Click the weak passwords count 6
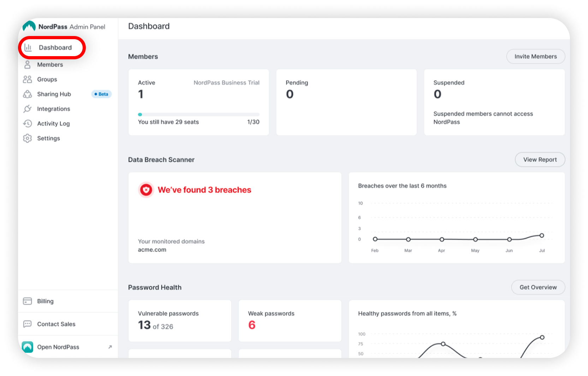 (x=252, y=325)
